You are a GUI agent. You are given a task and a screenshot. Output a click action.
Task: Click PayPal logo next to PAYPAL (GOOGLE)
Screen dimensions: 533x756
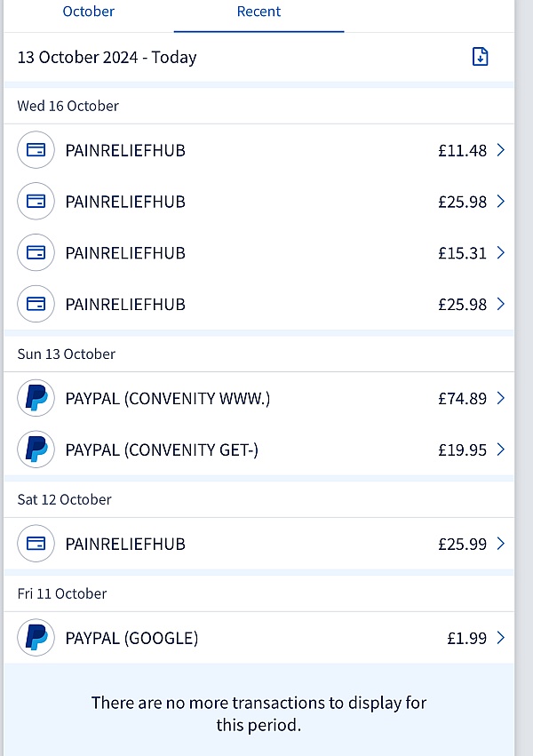(36, 637)
